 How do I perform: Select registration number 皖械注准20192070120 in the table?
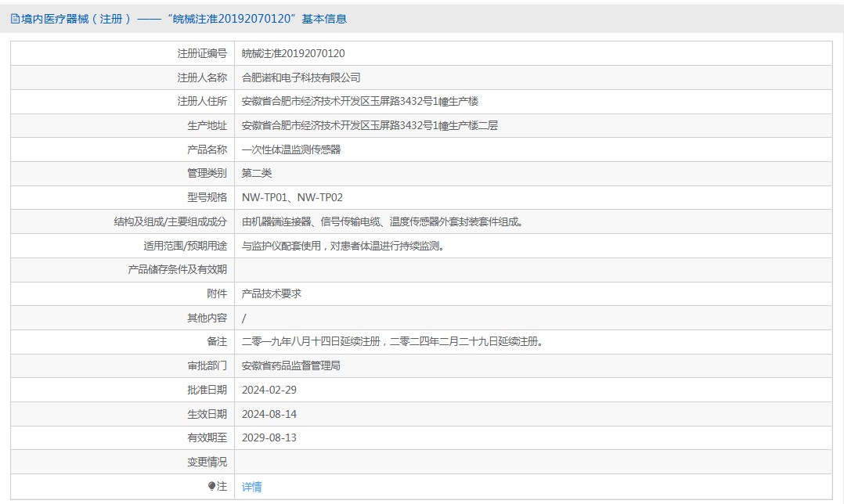pyautogui.click(x=294, y=53)
